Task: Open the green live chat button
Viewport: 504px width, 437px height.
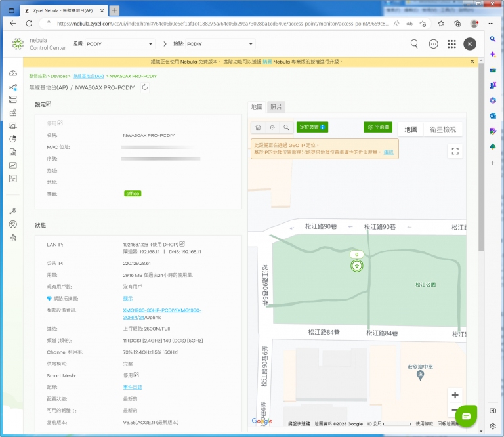Action: click(466, 416)
